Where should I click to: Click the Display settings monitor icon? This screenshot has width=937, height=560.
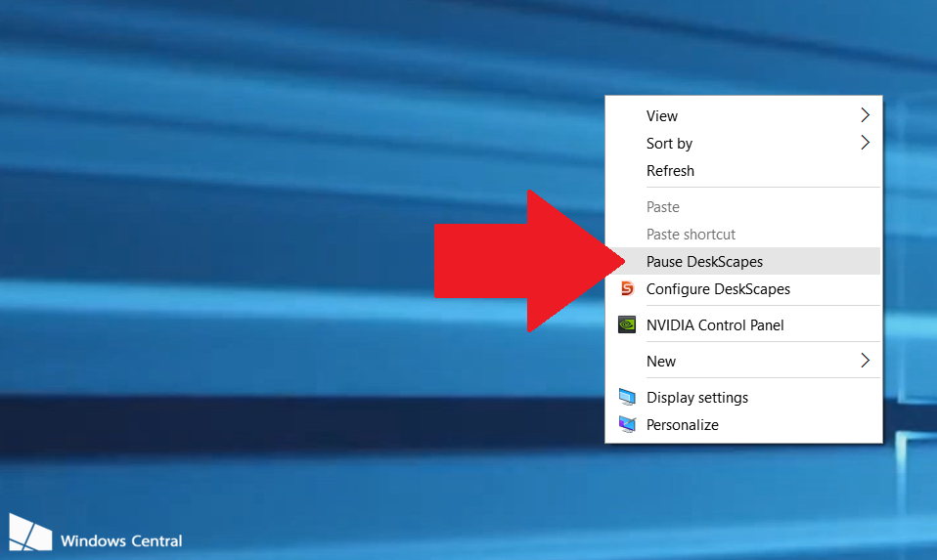tap(627, 397)
